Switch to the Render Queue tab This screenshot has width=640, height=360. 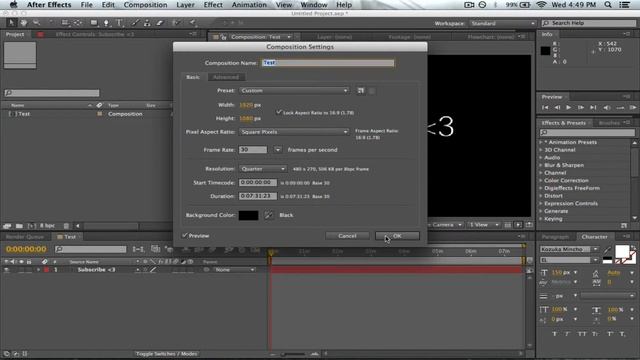click(24, 237)
